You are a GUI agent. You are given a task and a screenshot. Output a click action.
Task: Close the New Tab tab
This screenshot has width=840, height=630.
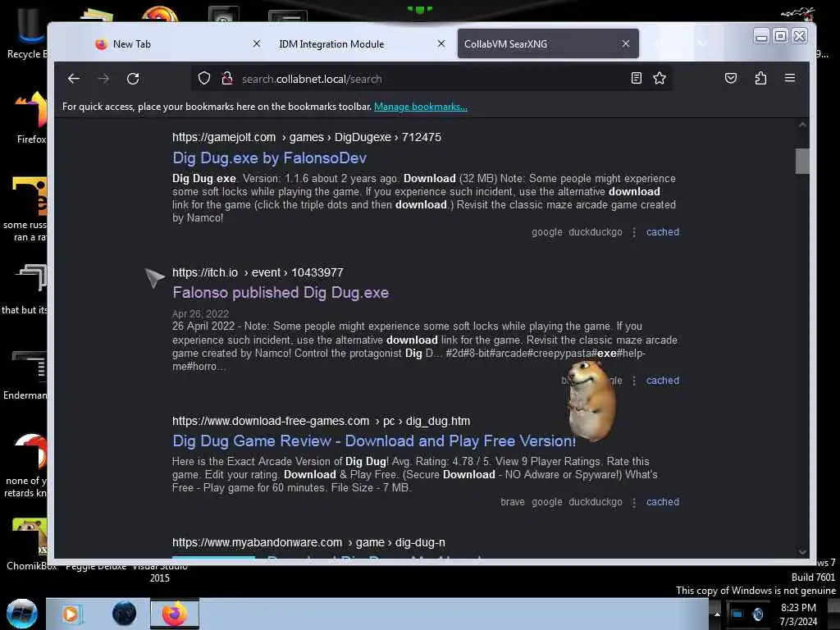tap(257, 43)
